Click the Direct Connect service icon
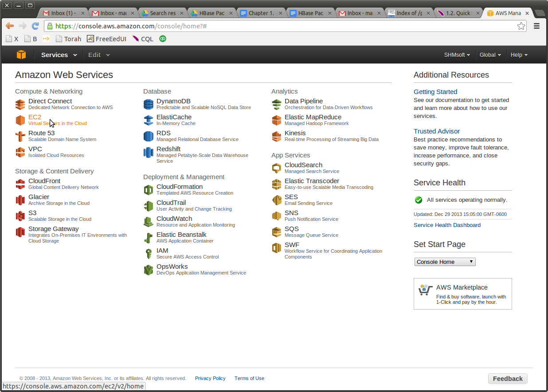Image resolution: width=548 pixels, height=392 pixels. (20, 105)
